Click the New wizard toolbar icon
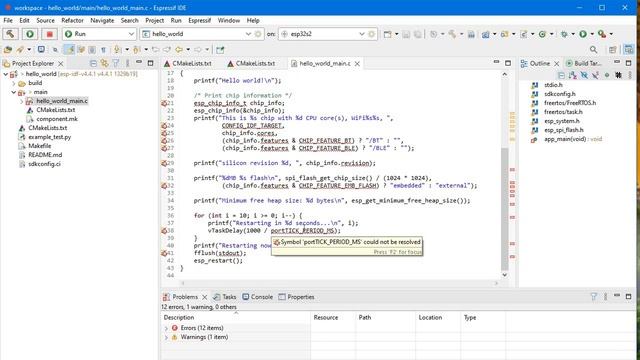This screenshot has width=640, height=360. pos(388,34)
